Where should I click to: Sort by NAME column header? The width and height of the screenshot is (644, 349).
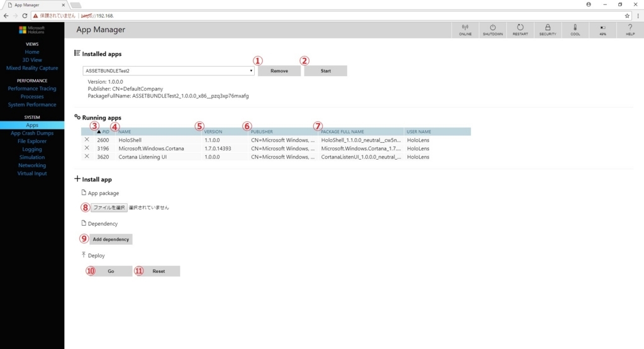coord(125,132)
